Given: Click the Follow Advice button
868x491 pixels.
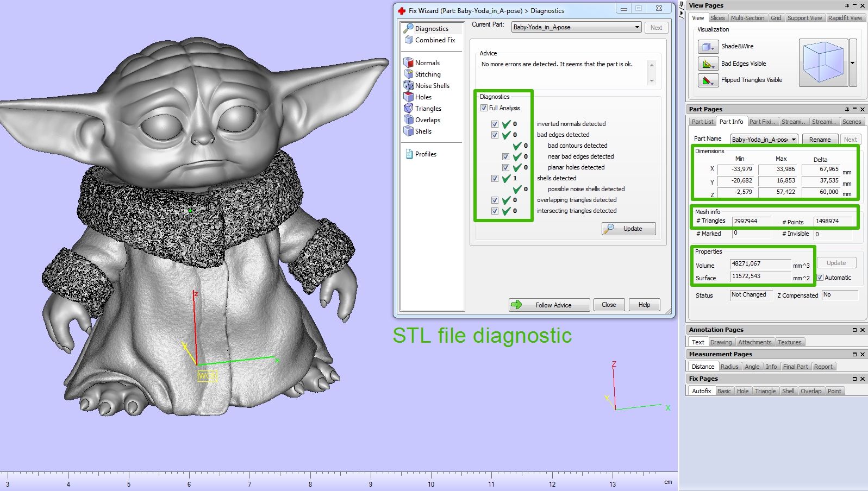Looking at the screenshot, I should pyautogui.click(x=549, y=305).
